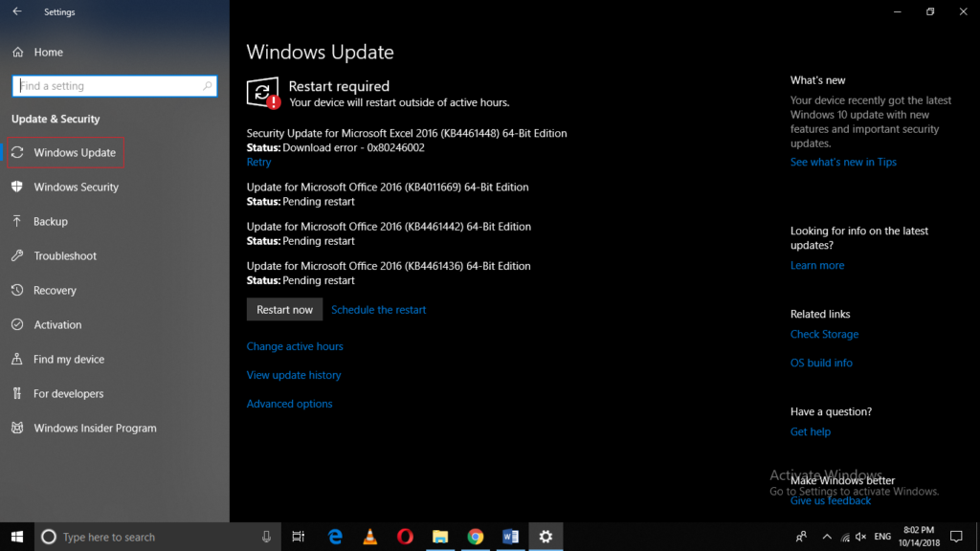Open the Windows Start menu
The height and width of the screenshot is (551, 980).
click(x=17, y=537)
